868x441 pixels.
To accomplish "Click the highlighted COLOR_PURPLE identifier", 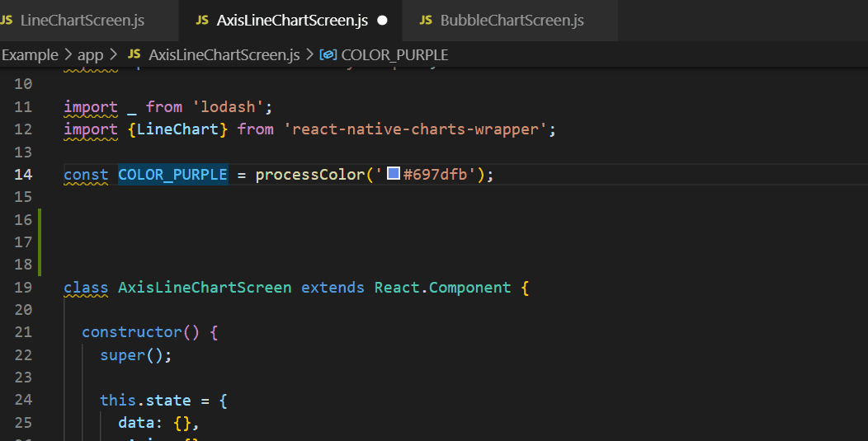I will (172, 174).
